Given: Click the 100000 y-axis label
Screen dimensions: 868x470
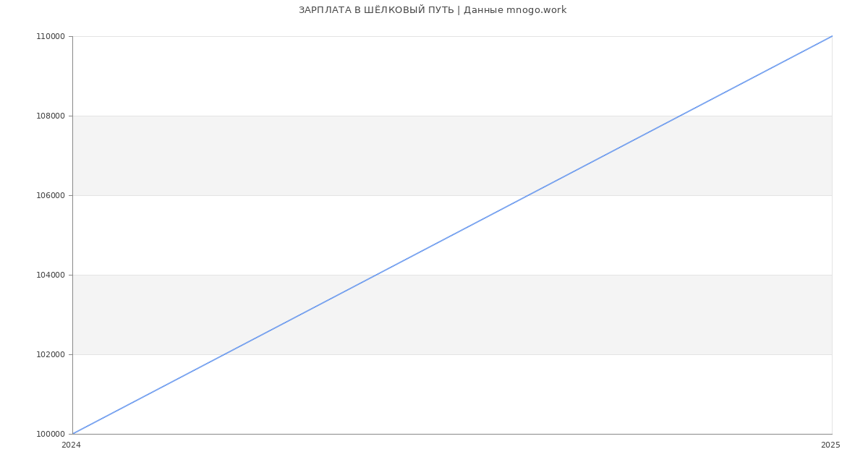Looking at the screenshot, I should point(51,434).
